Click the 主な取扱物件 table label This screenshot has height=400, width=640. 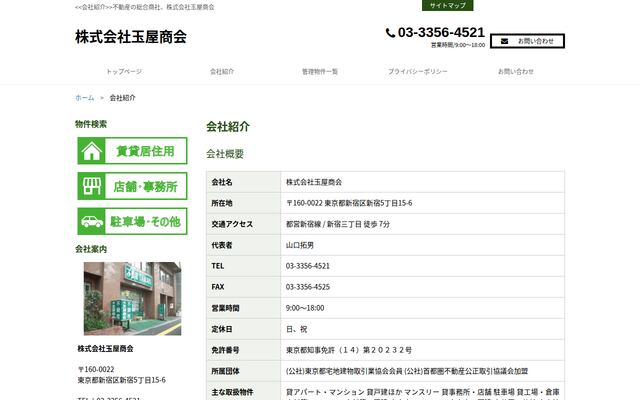pyautogui.click(x=232, y=392)
